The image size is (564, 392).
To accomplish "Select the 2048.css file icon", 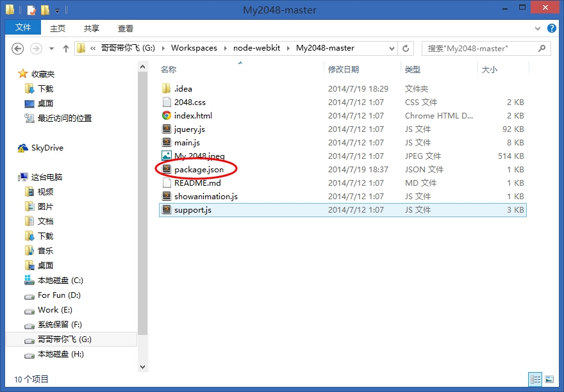I will click(166, 102).
